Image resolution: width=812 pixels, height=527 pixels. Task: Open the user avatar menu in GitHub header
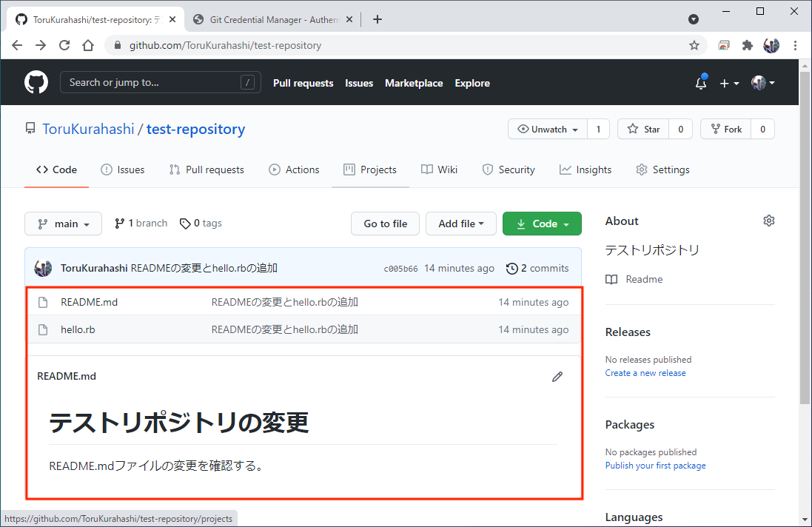pyautogui.click(x=763, y=83)
